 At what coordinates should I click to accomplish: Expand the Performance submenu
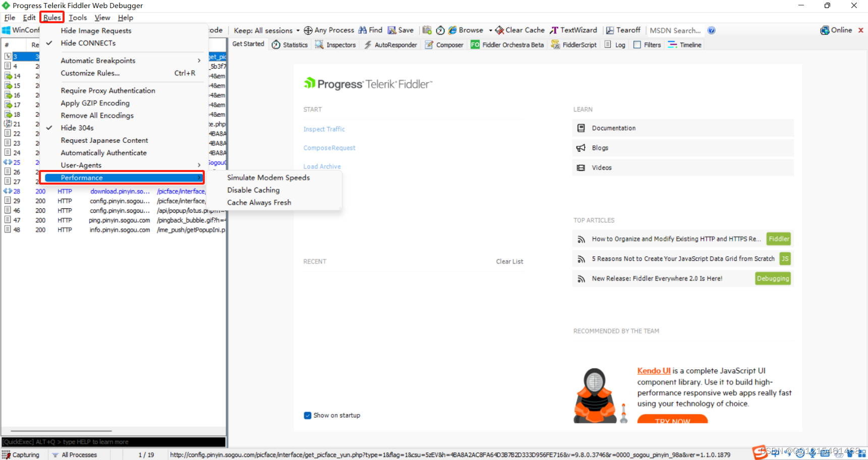point(124,178)
